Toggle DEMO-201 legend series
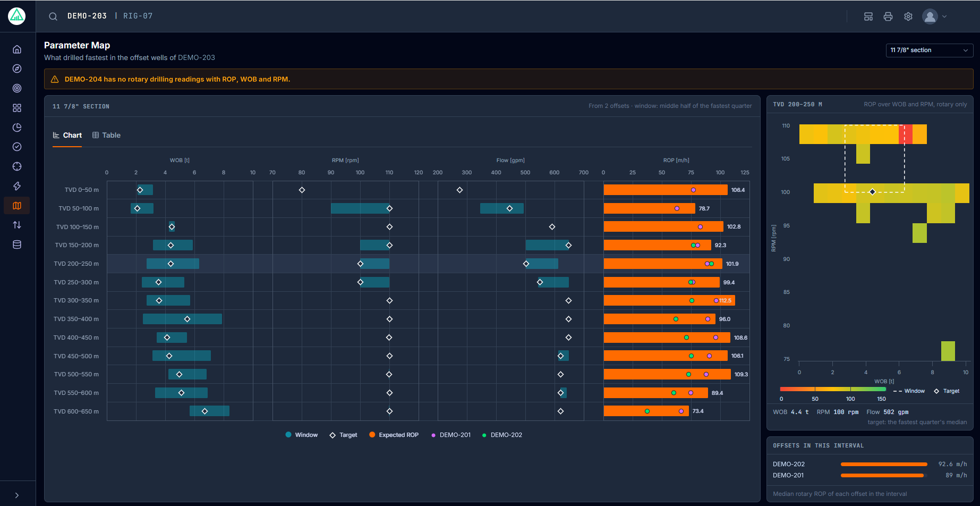 tap(450, 435)
